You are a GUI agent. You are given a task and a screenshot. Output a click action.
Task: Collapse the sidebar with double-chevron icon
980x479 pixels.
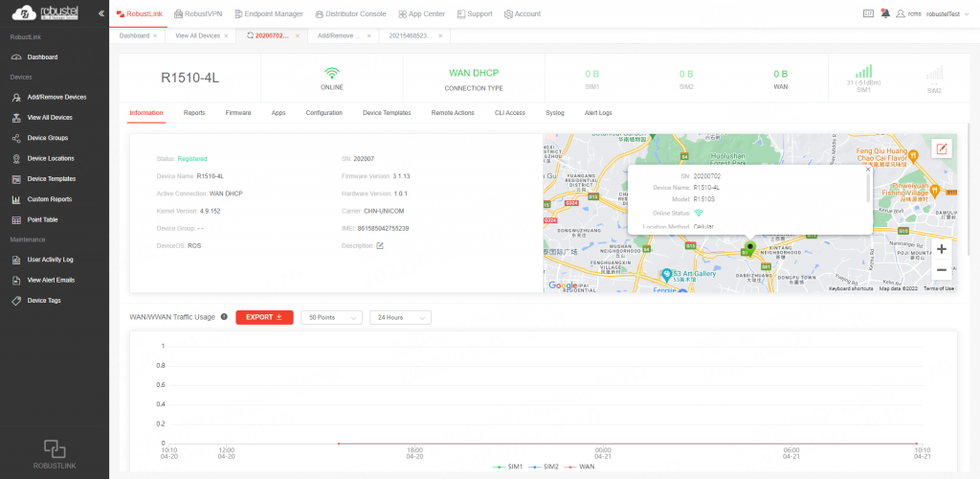pos(101,13)
